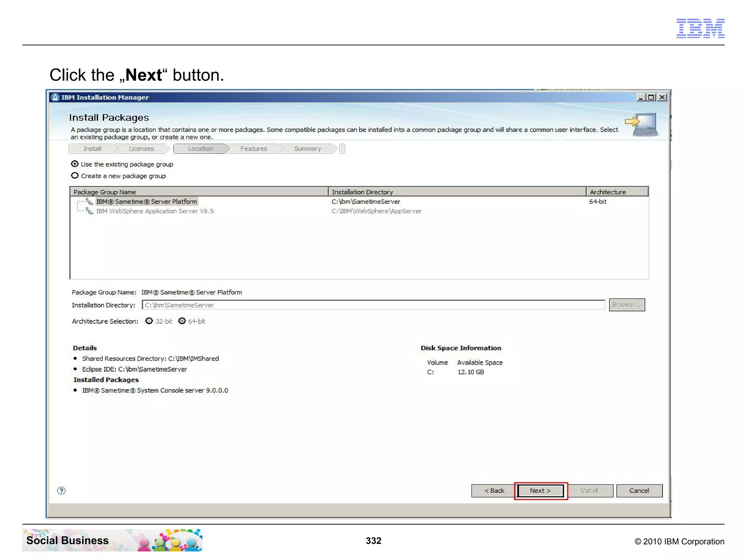
Task: Click the Package Group Name column header
Action: tap(200, 192)
